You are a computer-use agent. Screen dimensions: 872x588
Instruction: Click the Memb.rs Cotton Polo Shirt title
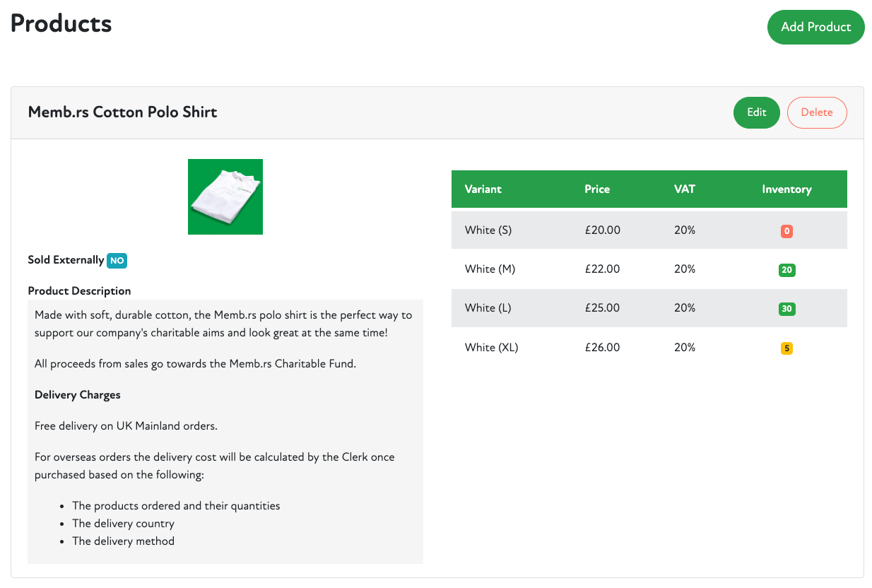[x=122, y=112]
